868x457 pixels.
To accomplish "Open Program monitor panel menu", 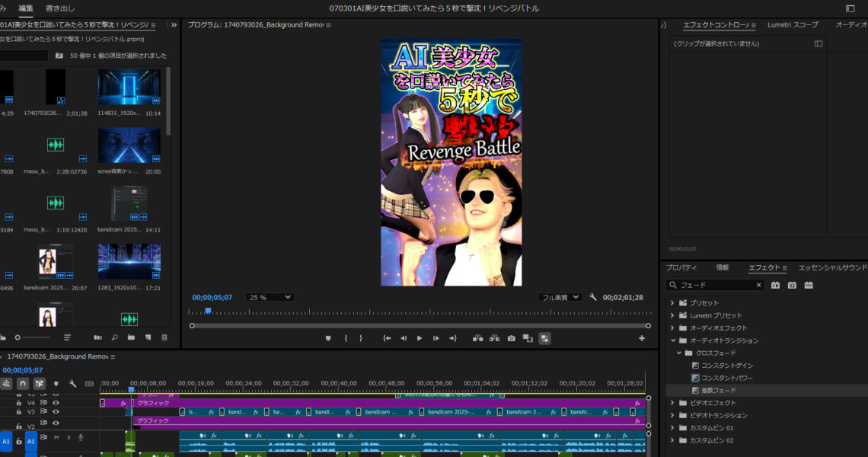I will pyautogui.click(x=328, y=25).
